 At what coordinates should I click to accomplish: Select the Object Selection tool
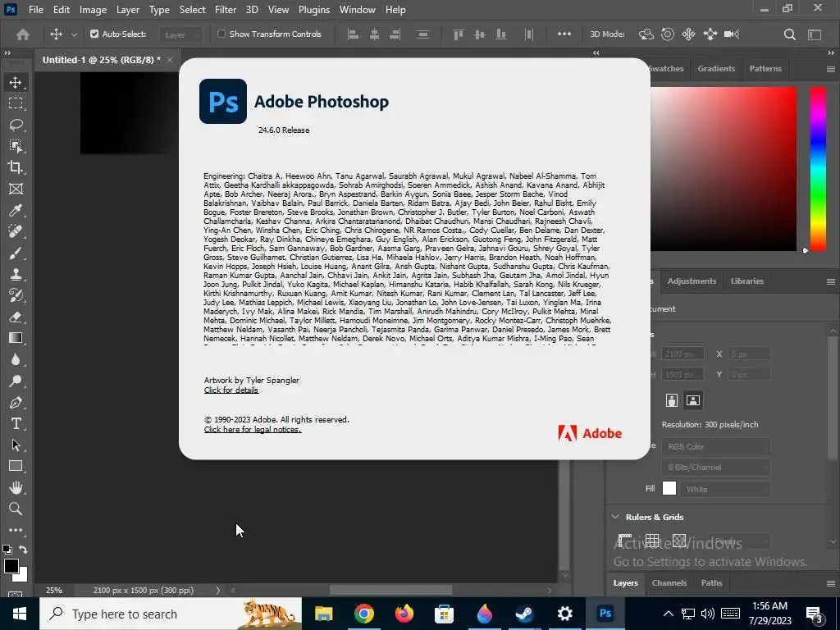(16, 146)
